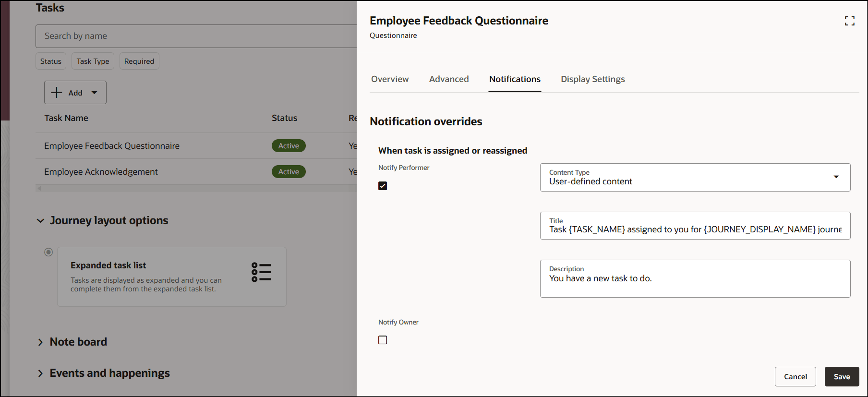This screenshot has height=397, width=868.
Task: Switch to the Overview tab
Action: (390, 79)
